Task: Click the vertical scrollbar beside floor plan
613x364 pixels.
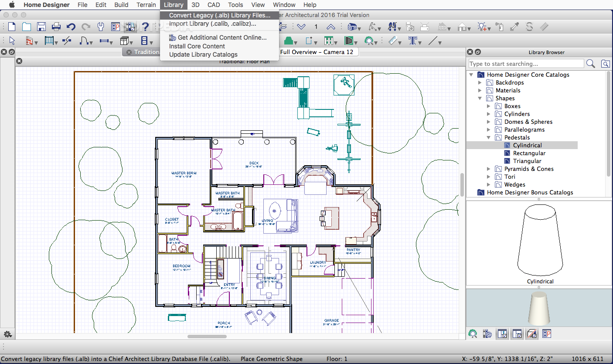Action: coord(462,185)
